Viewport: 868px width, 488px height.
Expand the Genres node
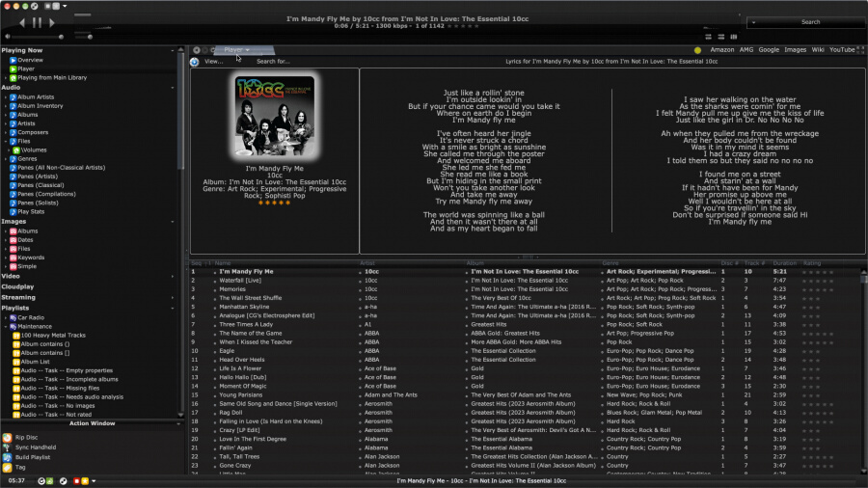coord(6,159)
